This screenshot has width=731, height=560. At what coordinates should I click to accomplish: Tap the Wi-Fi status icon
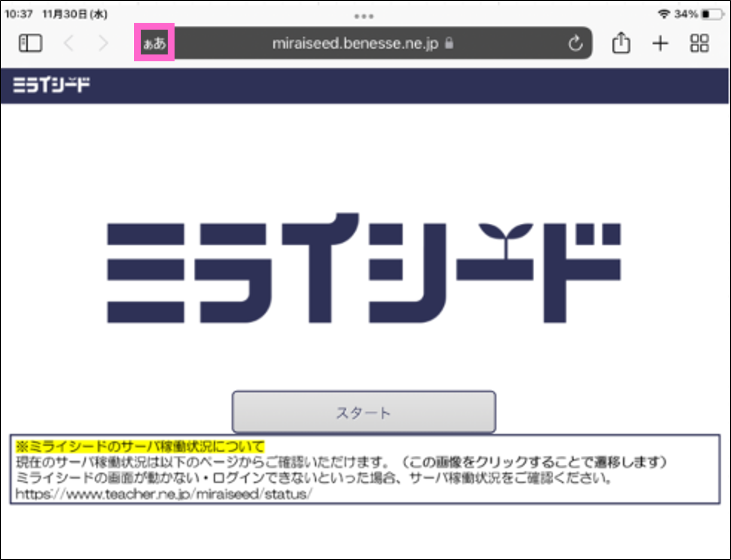tap(663, 14)
